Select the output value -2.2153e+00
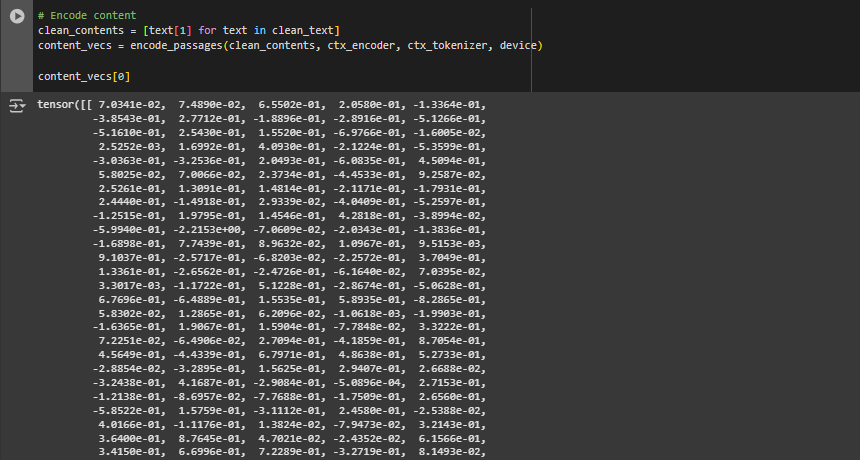Screen dimensions: 860x460 tap(207, 230)
